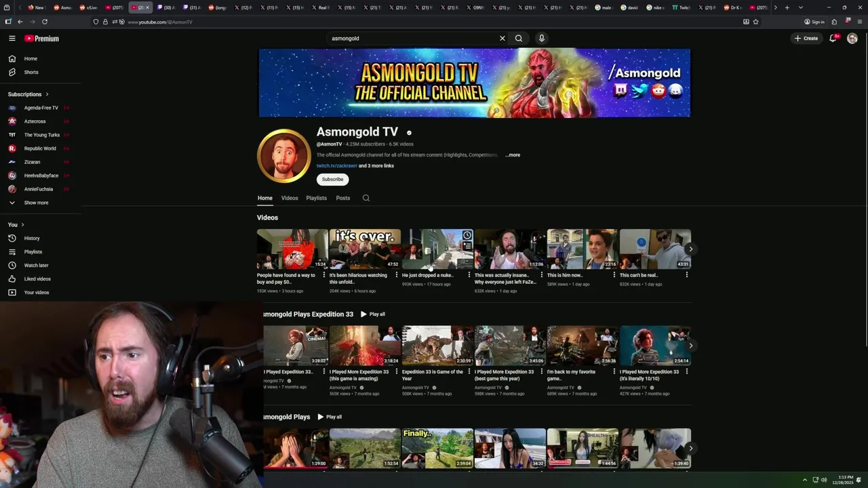This screenshot has width=868, height=488.
Task: Open the twitch.tv/zackrawrr link
Action: tap(336, 166)
